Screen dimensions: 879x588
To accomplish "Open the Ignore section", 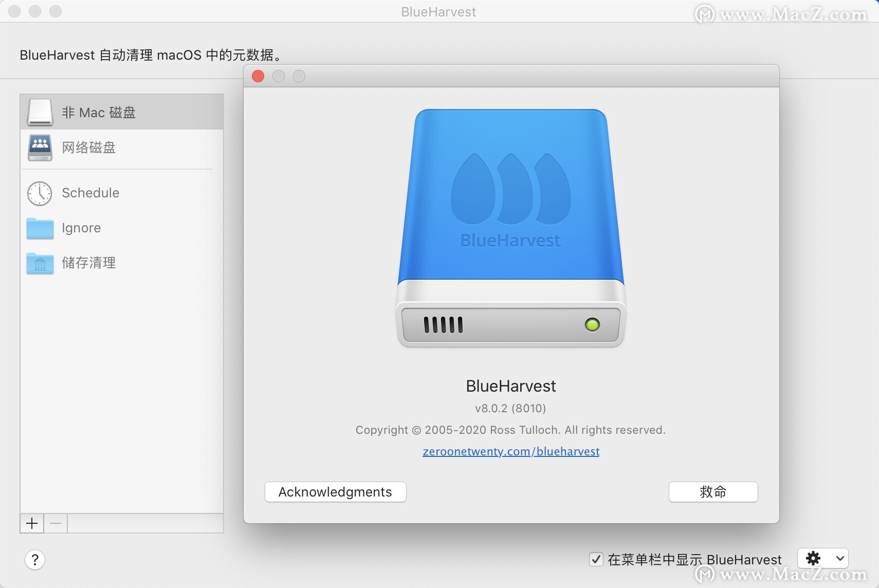I will click(x=122, y=228).
